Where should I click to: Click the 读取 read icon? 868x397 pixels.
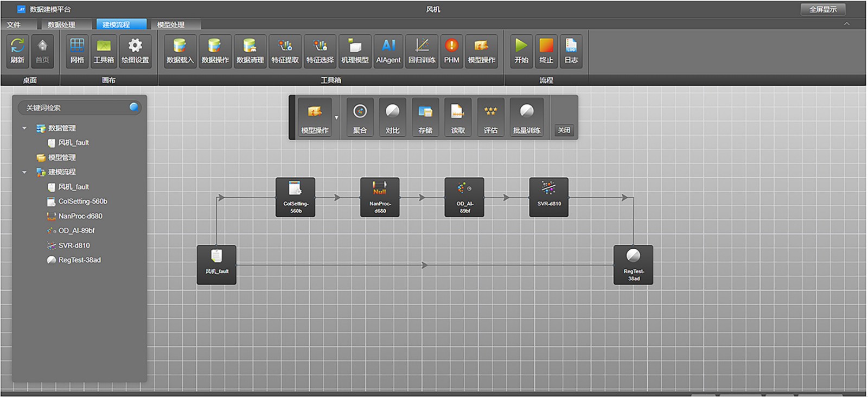point(458,118)
